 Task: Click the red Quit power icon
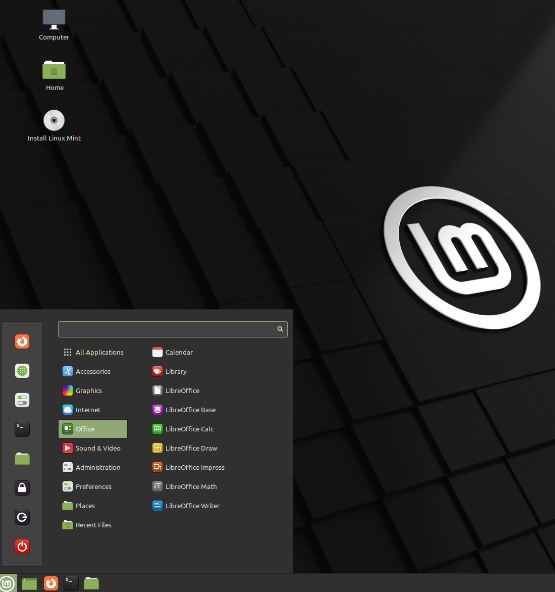22,546
